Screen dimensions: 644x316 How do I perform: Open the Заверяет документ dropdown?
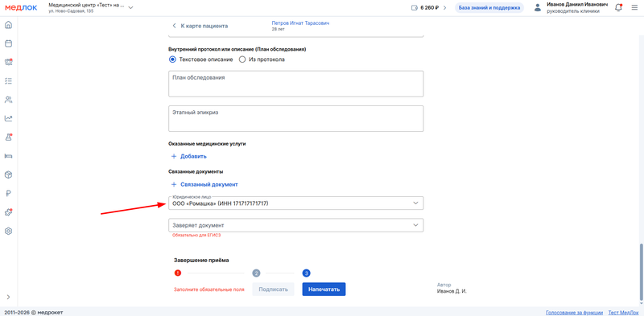(295, 225)
